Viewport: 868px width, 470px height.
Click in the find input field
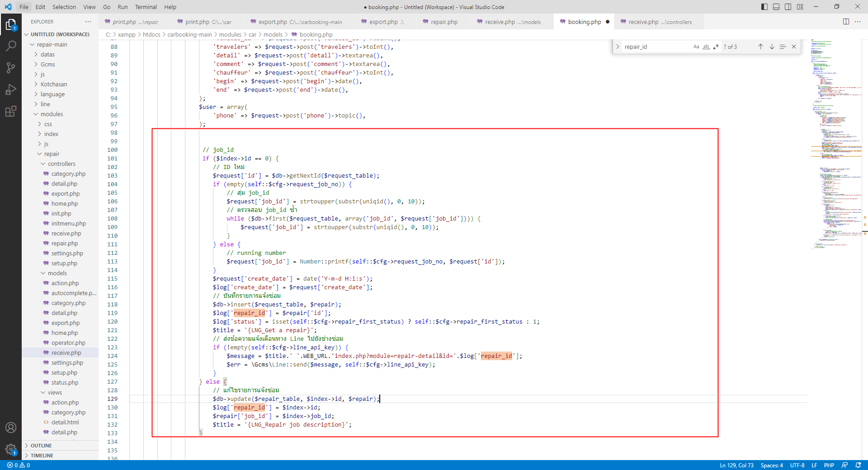(x=656, y=47)
